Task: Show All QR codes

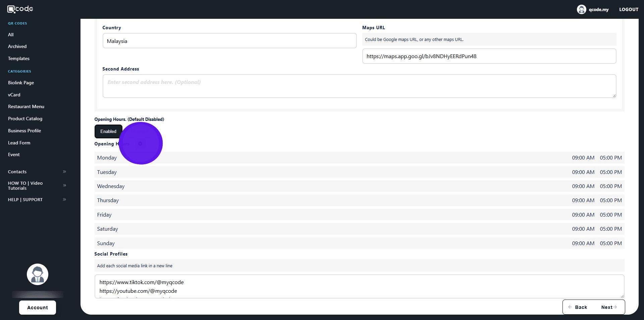Action: pos(11,35)
